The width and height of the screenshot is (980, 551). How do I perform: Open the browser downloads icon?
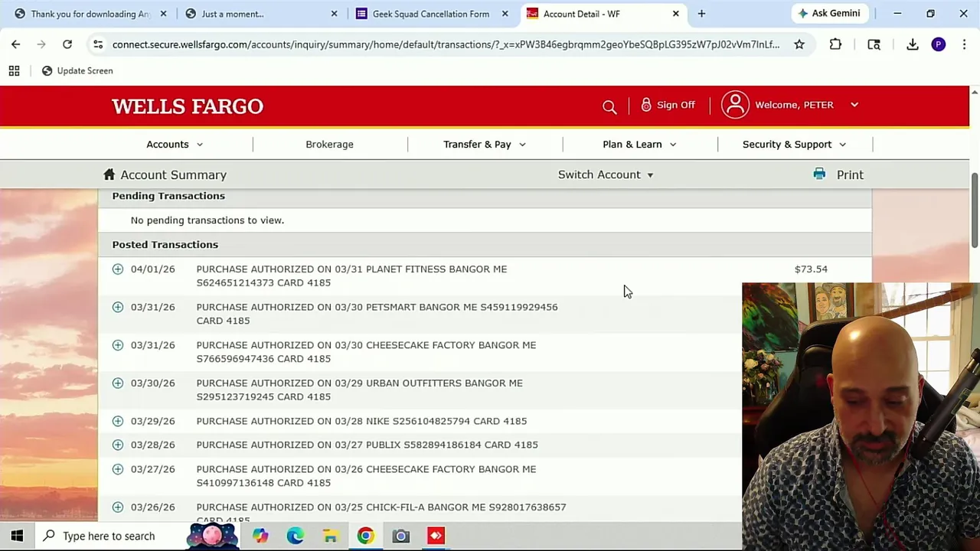point(913,44)
